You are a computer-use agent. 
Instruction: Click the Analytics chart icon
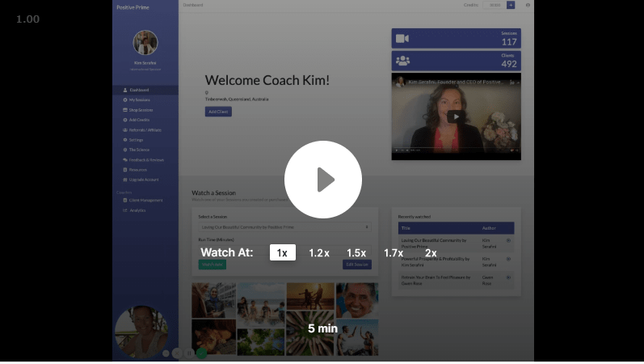(x=125, y=210)
